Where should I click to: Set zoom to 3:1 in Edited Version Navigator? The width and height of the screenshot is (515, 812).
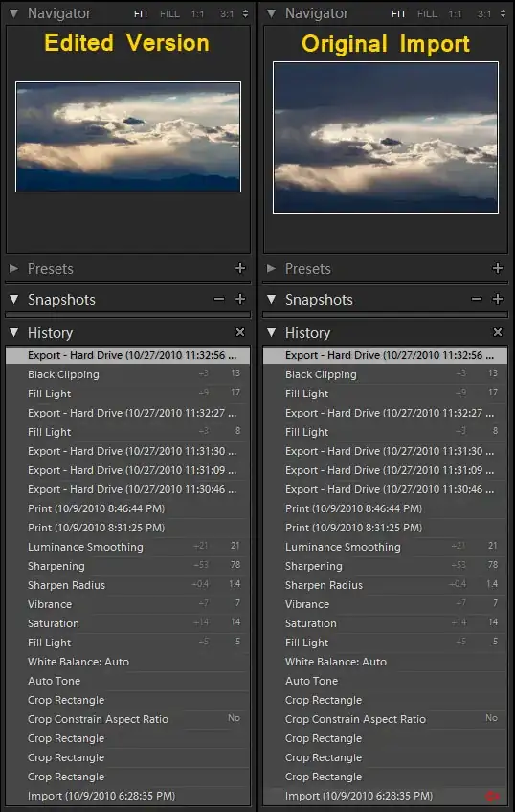pyautogui.click(x=227, y=14)
